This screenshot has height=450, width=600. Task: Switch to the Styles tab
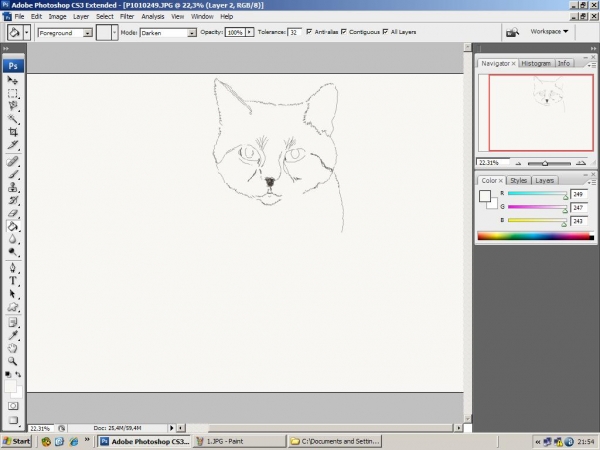point(518,181)
